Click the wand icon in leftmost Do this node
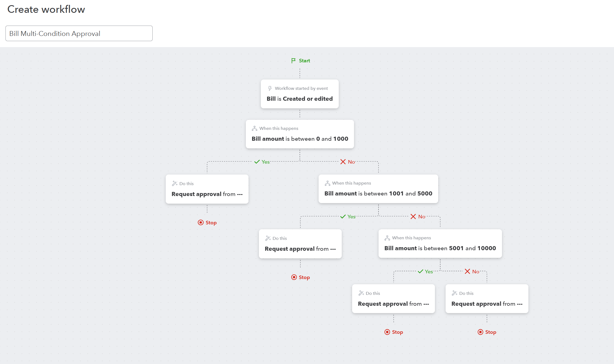This screenshot has height=364, width=614. (174, 183)
